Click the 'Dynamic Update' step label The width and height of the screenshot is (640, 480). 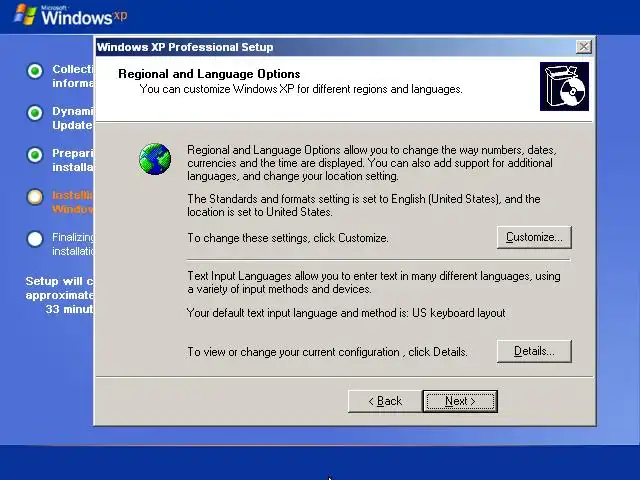point(73,118)
